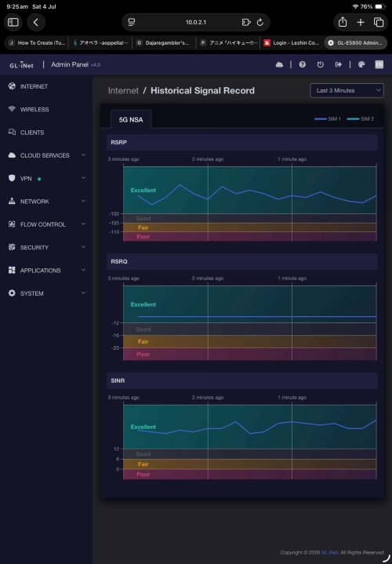This screenshot has height=564, width=392.
Task: Click the 1 minute ago RSRP marker
Action: coord(292,159)
